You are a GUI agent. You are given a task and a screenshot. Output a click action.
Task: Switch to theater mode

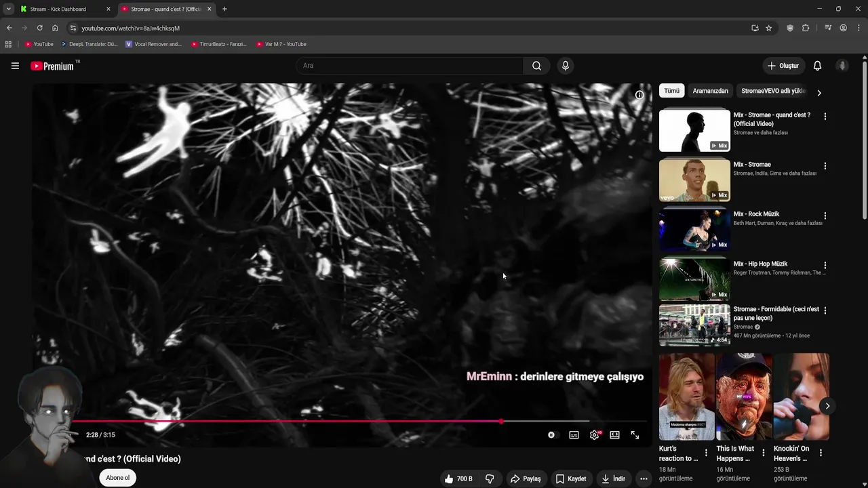[614, 435]
